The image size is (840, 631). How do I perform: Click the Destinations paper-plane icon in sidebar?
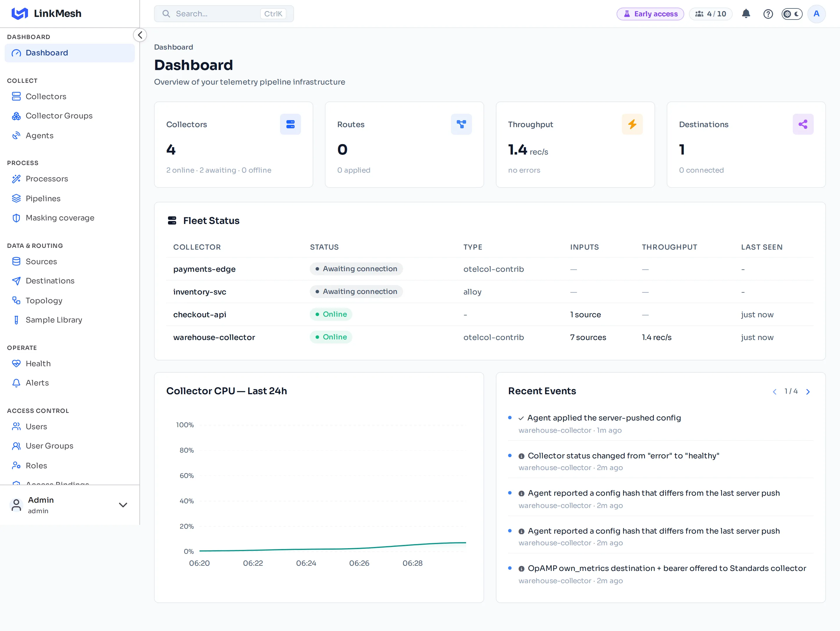(x=16, y=281)
